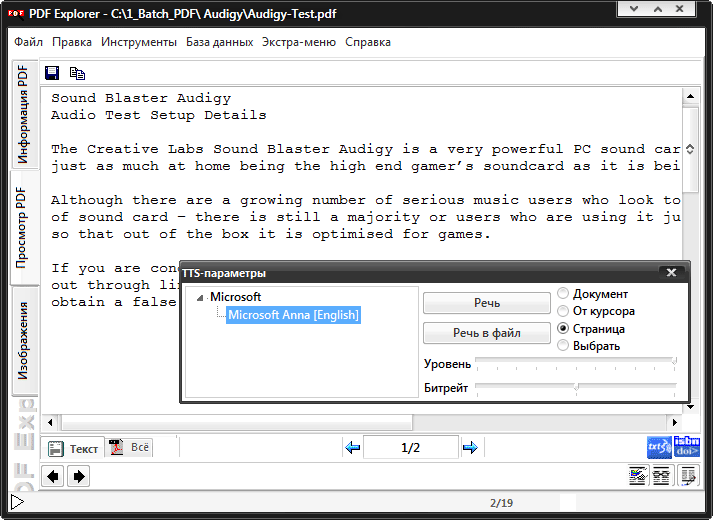Click the document export arrow icon at bottom right
Viewport: 713px width, 520px height.
[688, 476]
